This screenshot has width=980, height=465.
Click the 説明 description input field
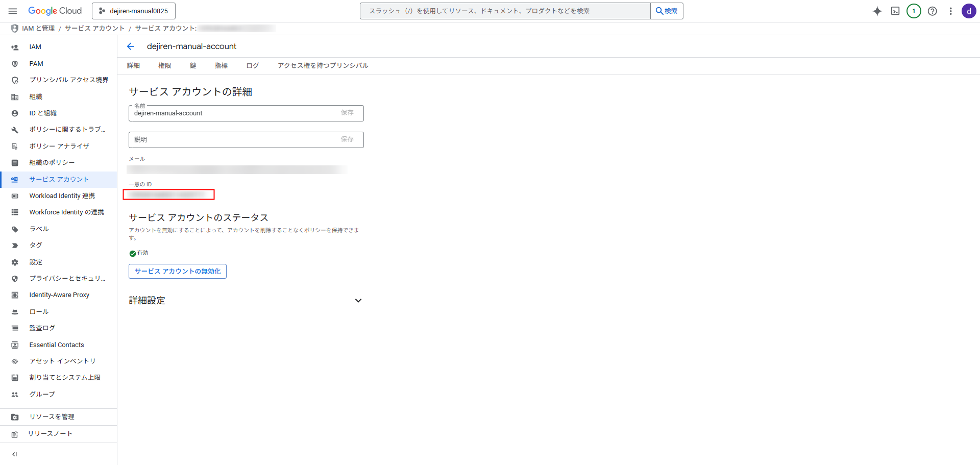235,140
